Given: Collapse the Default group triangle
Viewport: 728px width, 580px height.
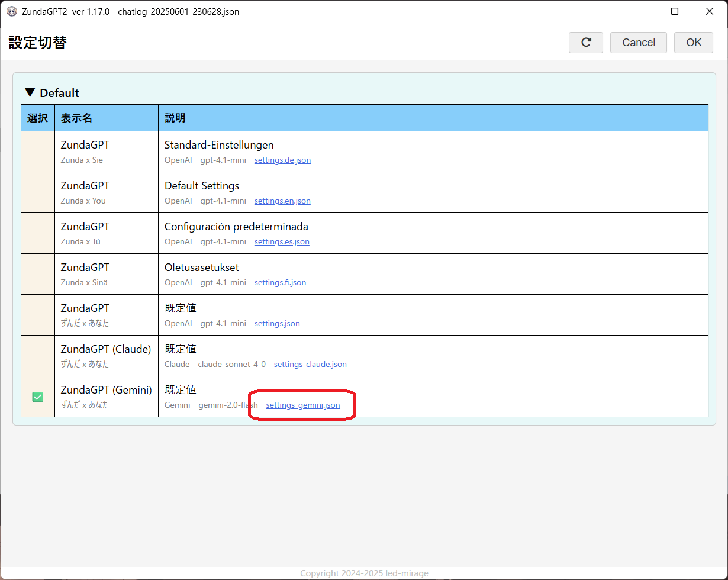Looking at the screenshot, I should pos(30,93).
